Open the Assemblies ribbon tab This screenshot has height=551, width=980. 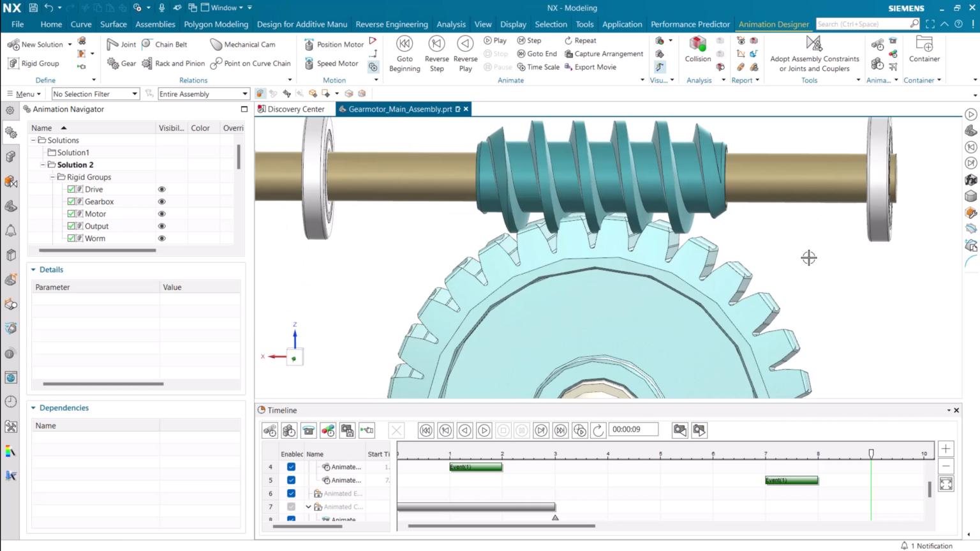[x=155, y=24]
